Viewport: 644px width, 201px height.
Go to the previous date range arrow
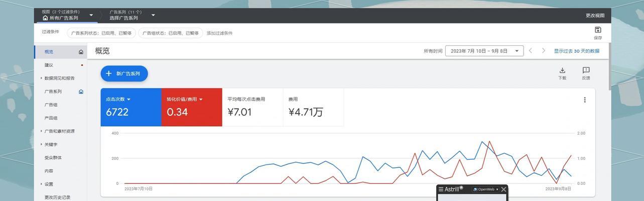click(531, 51)
